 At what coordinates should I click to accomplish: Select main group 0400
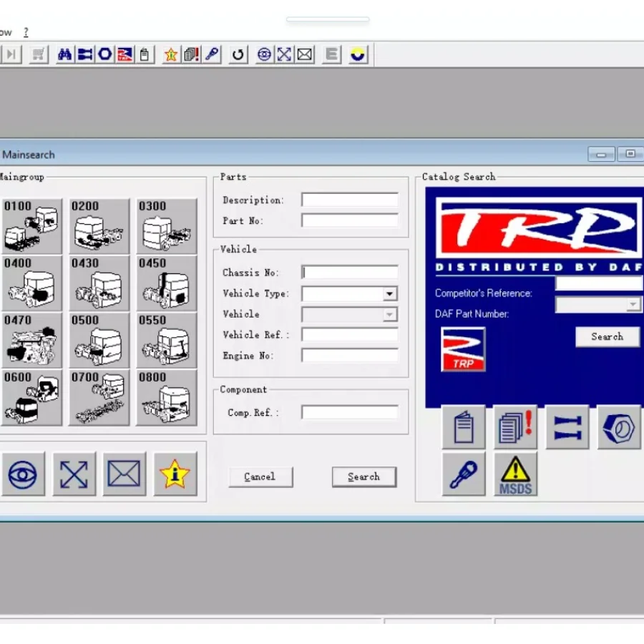31,283
